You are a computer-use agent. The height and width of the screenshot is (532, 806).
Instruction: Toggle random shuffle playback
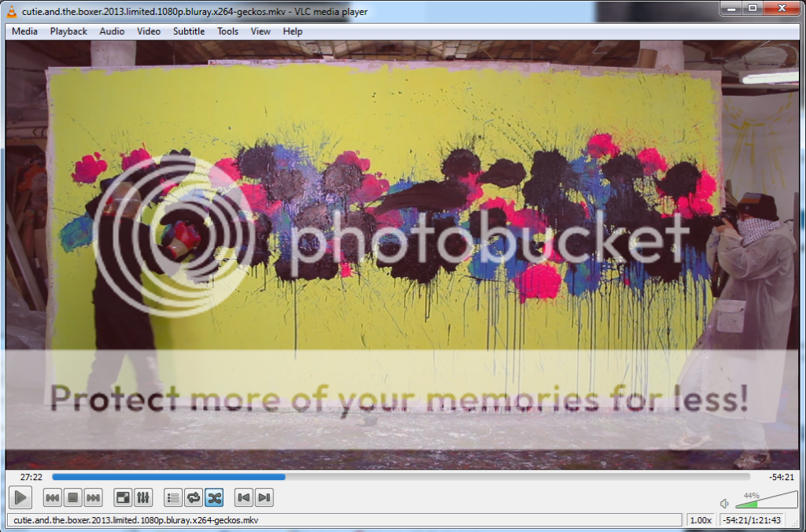[214, 497]
